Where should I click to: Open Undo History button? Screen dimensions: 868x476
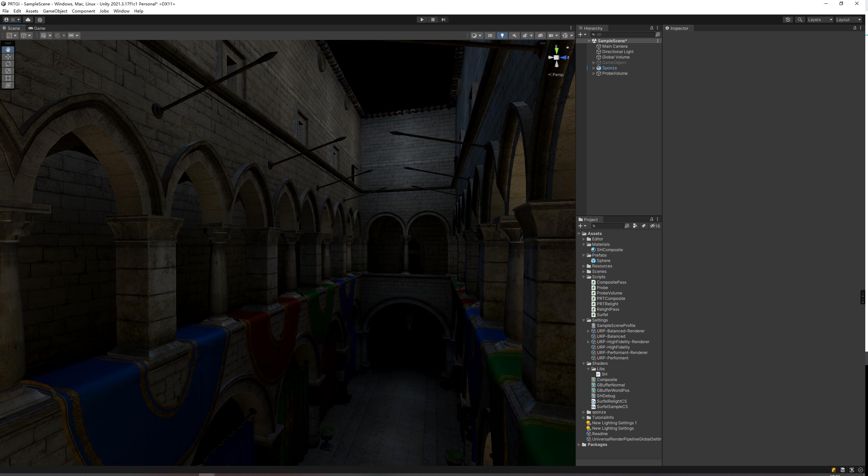coord(788,20)
